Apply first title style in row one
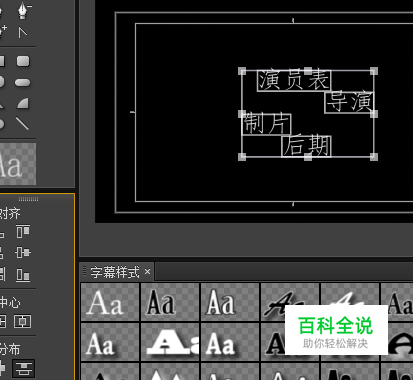Image resolution: width=413 pixels, height=380 pixels. tap(110, 302)
